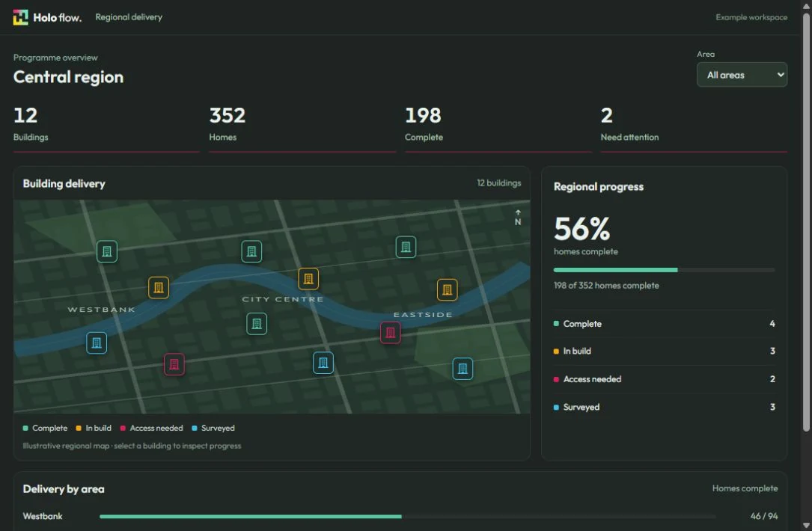Click the red Access needed swatch in the map legend
Image resolution: width=812 pixels, height=531 pixels.
click(x=123, y=428)
